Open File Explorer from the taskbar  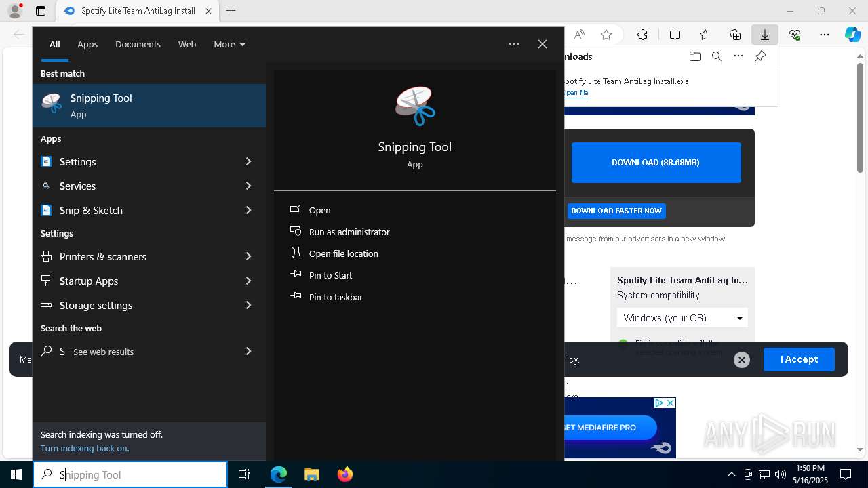311,474
